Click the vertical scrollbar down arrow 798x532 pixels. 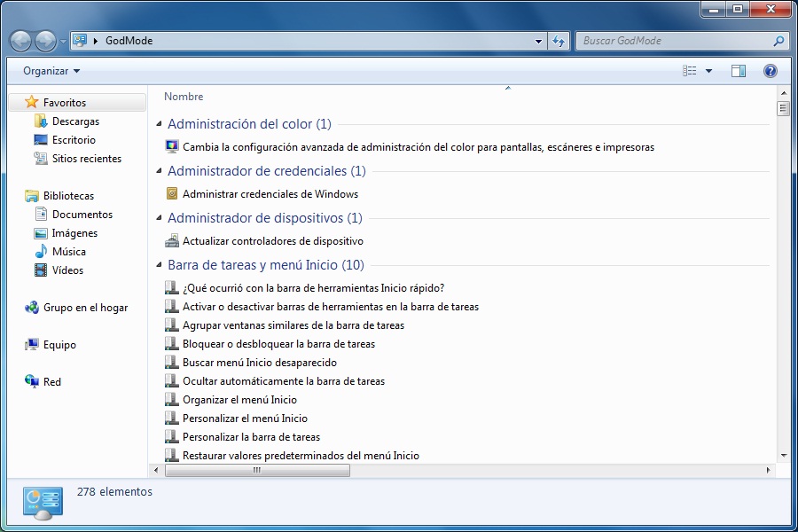[784, 456]
